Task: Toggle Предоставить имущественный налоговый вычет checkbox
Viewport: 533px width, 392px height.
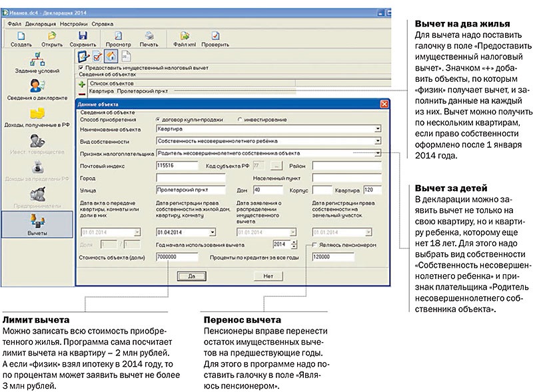Action: pos(81,67)
